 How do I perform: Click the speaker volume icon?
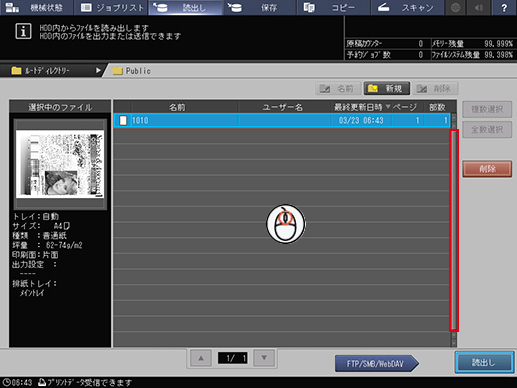(x=479, y=7)
